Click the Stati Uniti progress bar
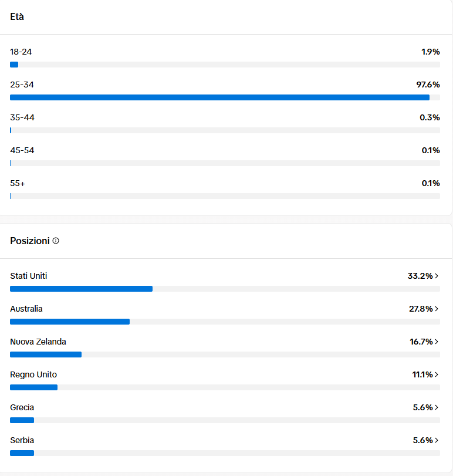 [225, 289]
